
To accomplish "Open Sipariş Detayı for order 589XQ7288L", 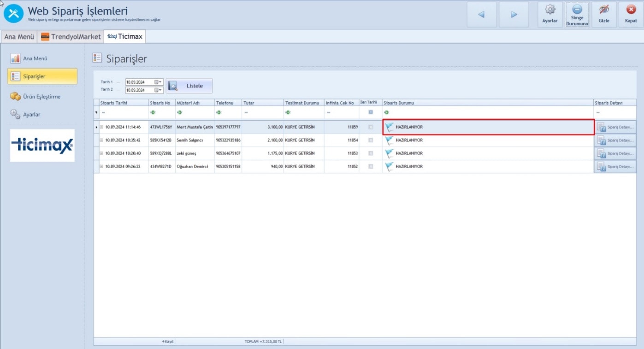I will (615, 153).
